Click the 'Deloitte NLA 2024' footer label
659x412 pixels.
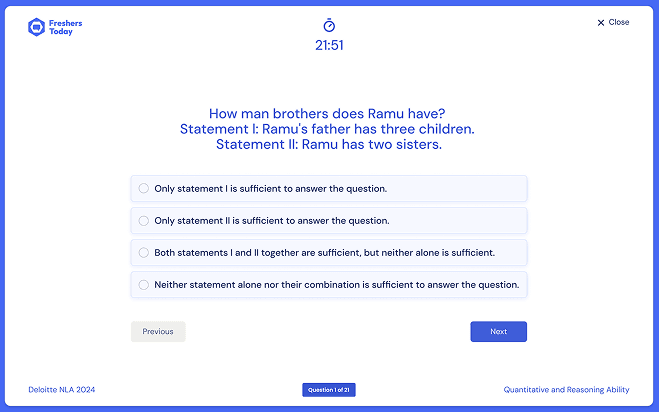pos(62,389)
